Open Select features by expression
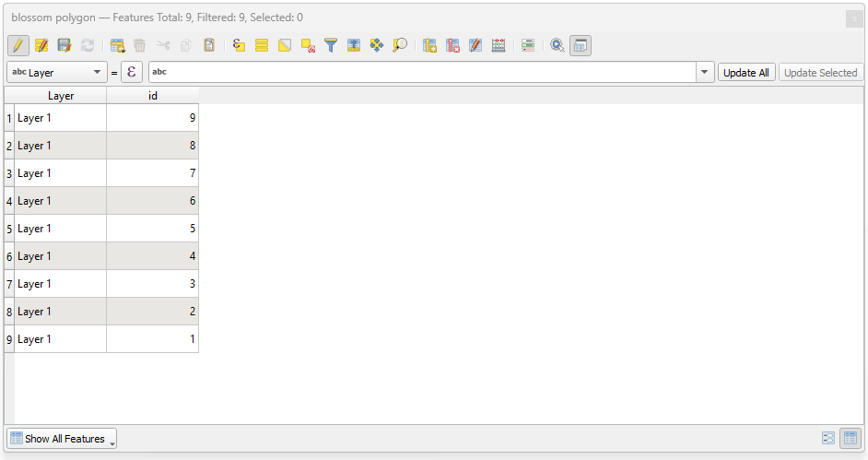The height and width of the screenshot is (460, 868). 239,45
